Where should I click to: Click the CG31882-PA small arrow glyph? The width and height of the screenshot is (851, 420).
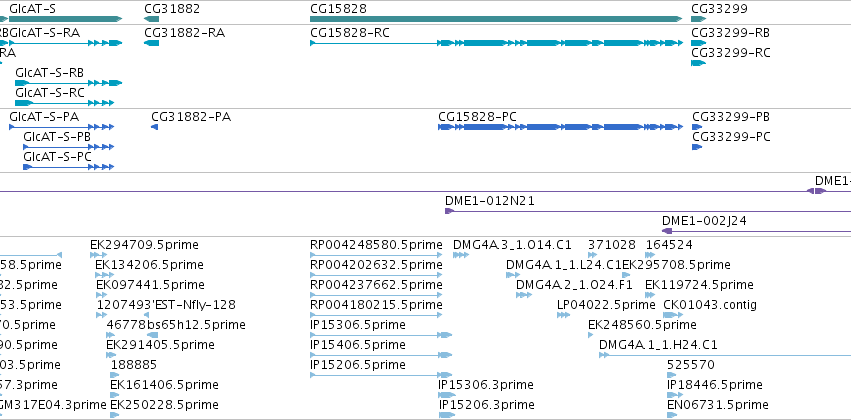154,127
